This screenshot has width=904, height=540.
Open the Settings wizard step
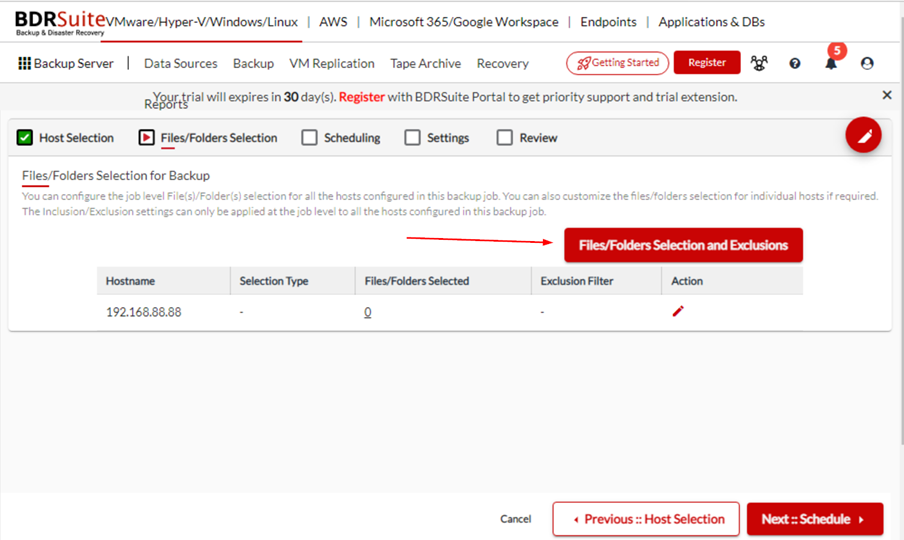tap(437, 138)
